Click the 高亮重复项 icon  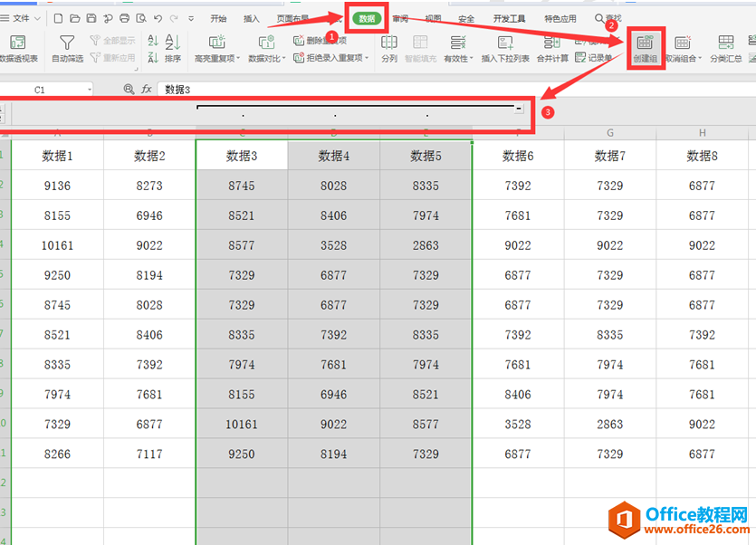217,43
